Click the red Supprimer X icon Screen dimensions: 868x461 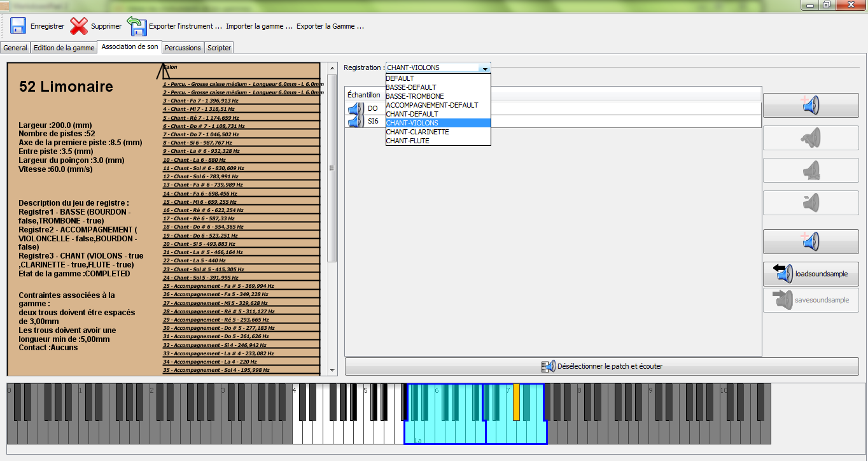(78, 25)
